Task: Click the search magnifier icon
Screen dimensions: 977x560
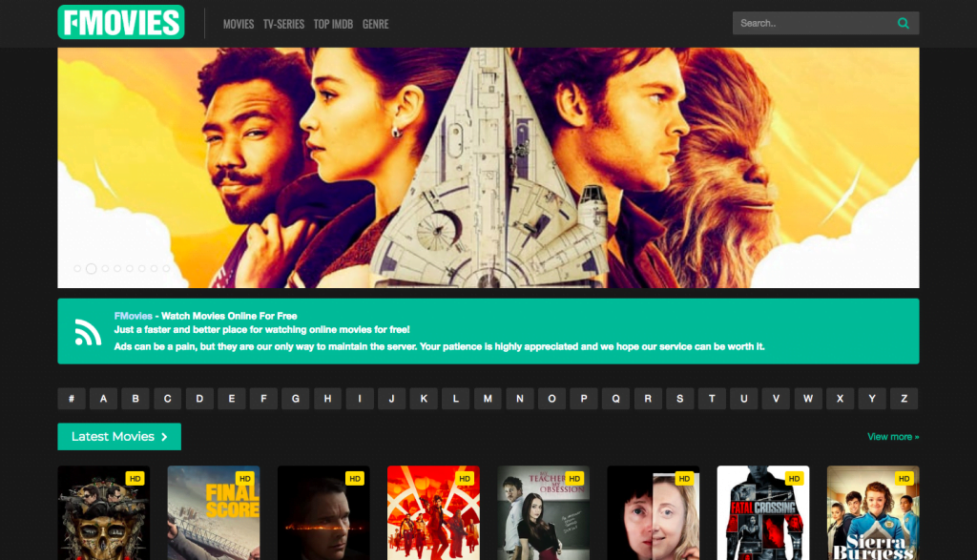Action: click(x=903, y=23)
